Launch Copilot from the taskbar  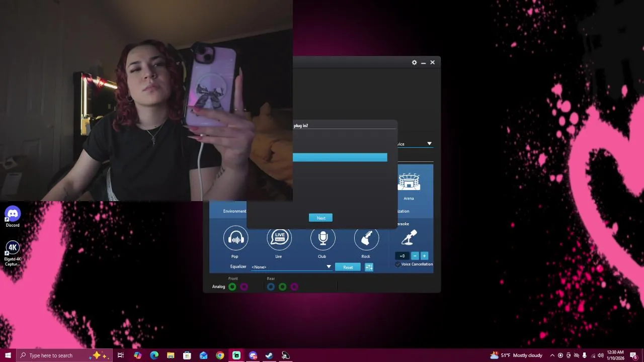click(x=138, y=355)
